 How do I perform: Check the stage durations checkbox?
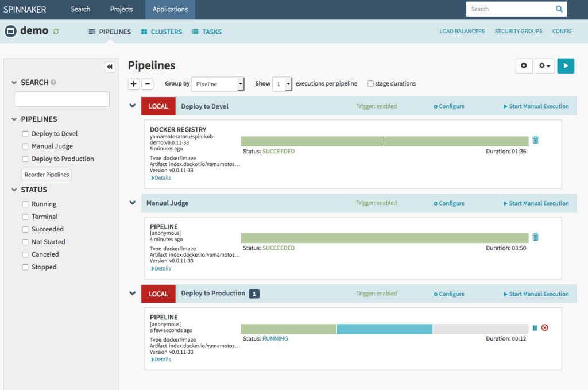[x=370, y=84]
